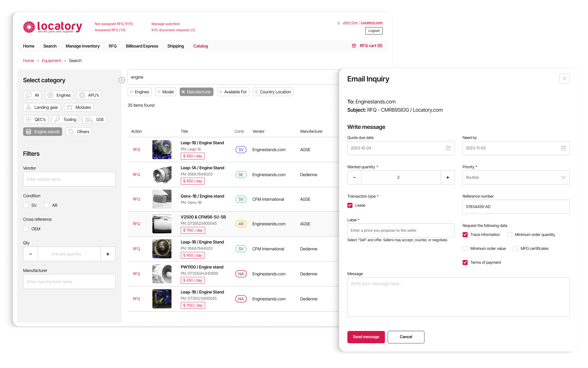
Task: Go to Manage inventory menu
Action: [x=83, y=46]
